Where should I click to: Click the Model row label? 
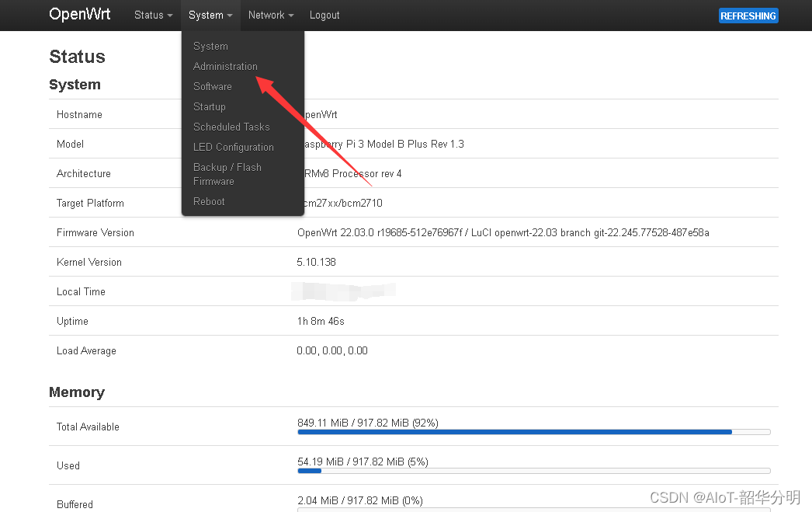(70, 144)
